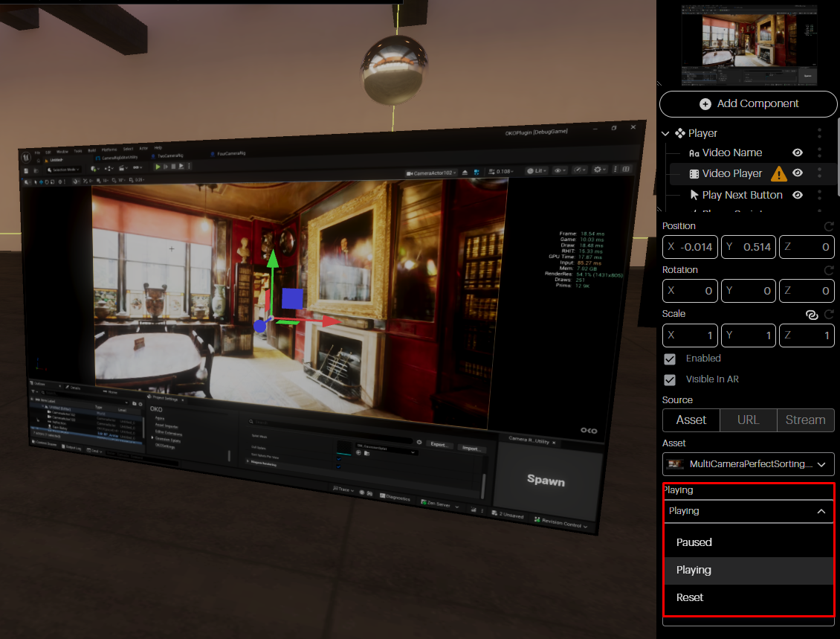Screen dimensions: 840x639
Task: Toggle the uniform scale link icon
Action: (x=812, y=315)
